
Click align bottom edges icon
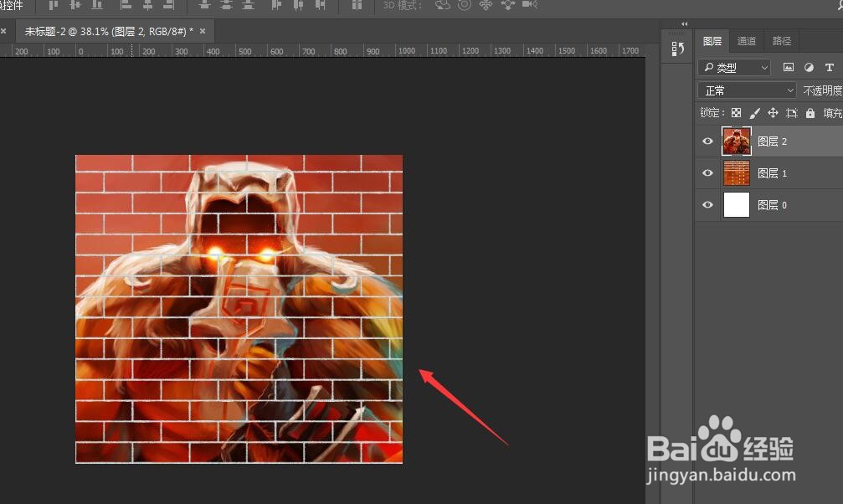tap(97, 5)
